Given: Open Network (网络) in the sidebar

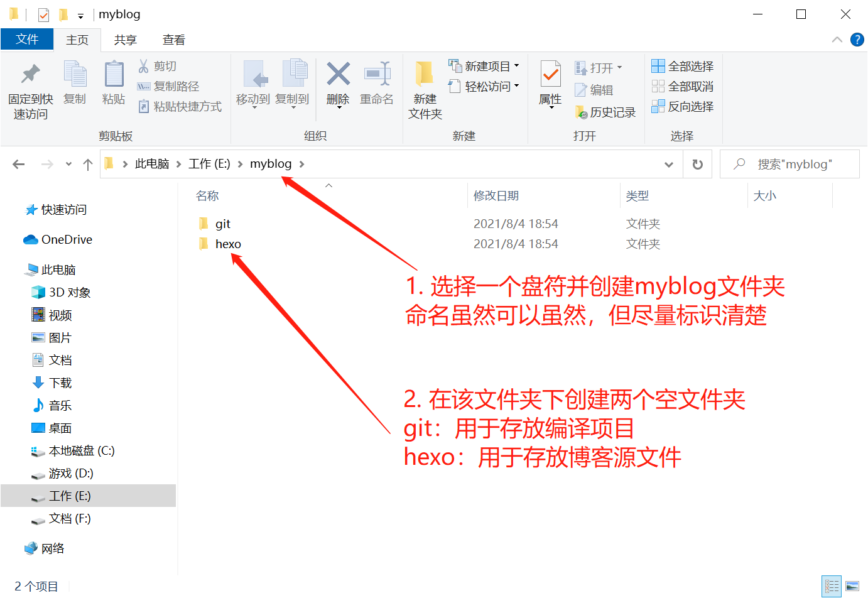Looking at the screenshot, I should click(44, 549).
